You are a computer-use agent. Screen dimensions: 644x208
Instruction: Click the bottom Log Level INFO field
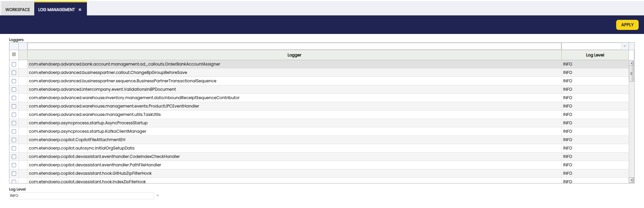click(x=81, y=196)
